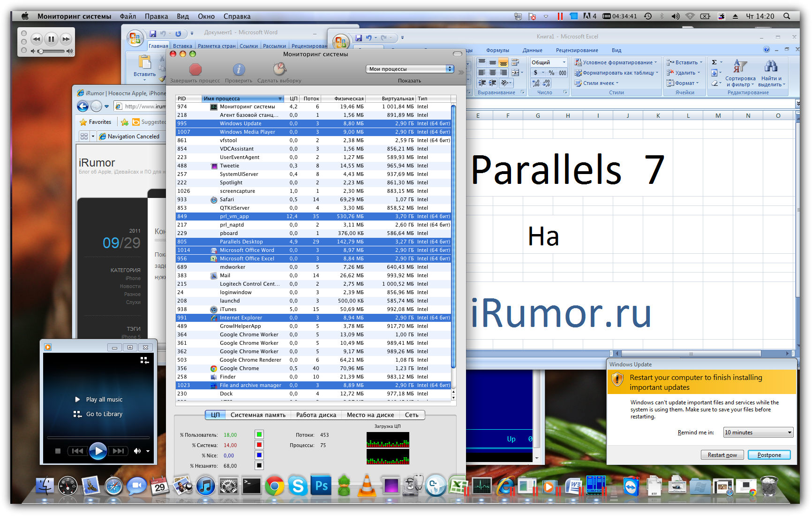Mute the Windows Media Player speaker button

pyautogui.click(x=137, y=451)
